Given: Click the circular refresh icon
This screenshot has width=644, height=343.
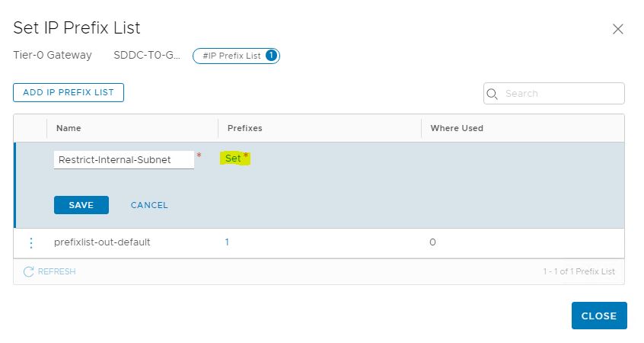Looking at the screenshot, I should pos(29,271).
